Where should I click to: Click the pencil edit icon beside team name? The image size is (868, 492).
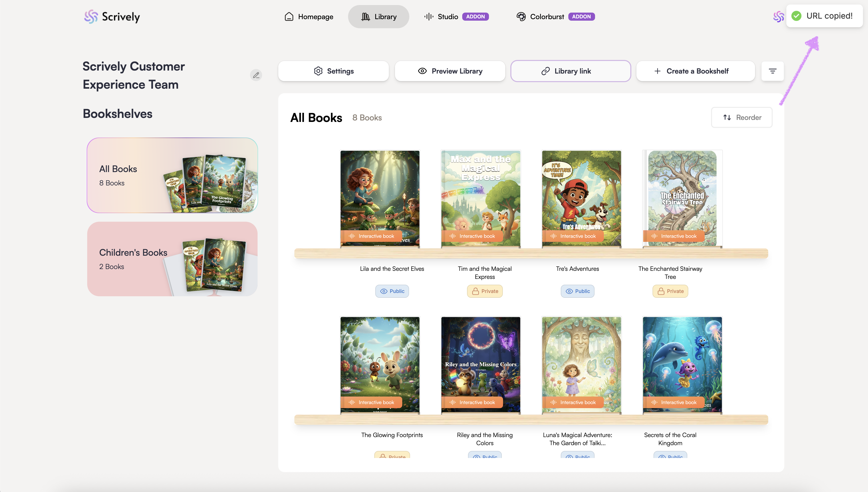[x=256, y=75]
